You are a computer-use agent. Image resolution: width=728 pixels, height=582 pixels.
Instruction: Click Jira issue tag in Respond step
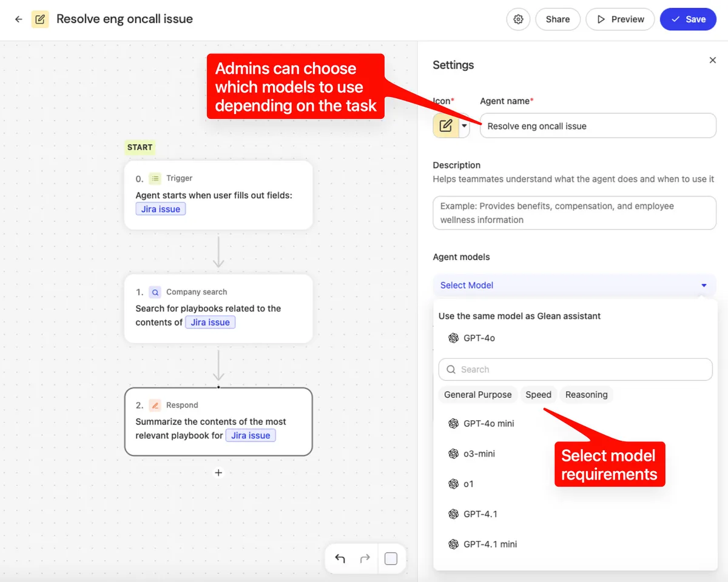tap(251, 436)
